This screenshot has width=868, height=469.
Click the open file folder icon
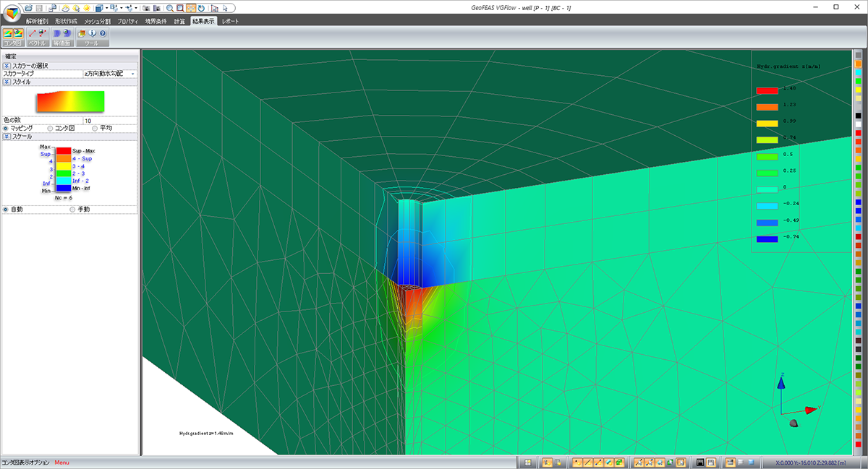[27, 7]
